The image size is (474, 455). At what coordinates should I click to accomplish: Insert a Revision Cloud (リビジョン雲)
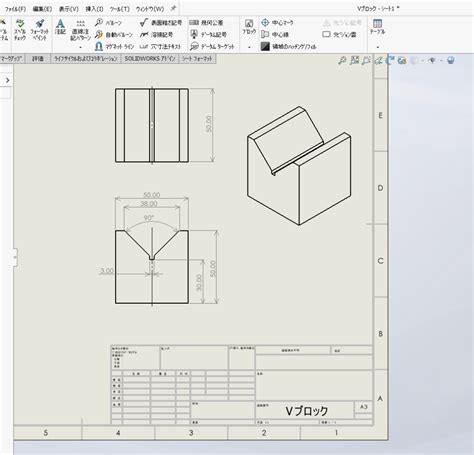(x=339, y=35)
